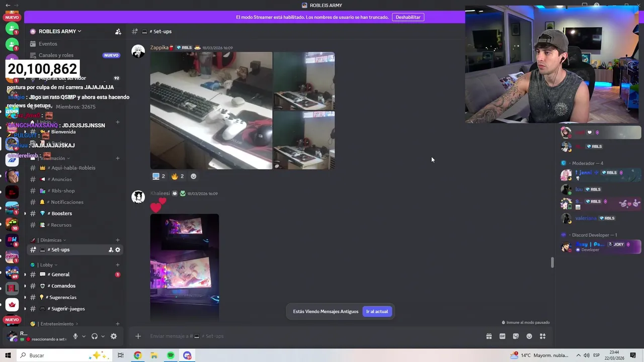Image resolution: width=644 pixels, height=362 pixels.
Task: Open member valeriana in member list
Action: (x=600, y=218)
